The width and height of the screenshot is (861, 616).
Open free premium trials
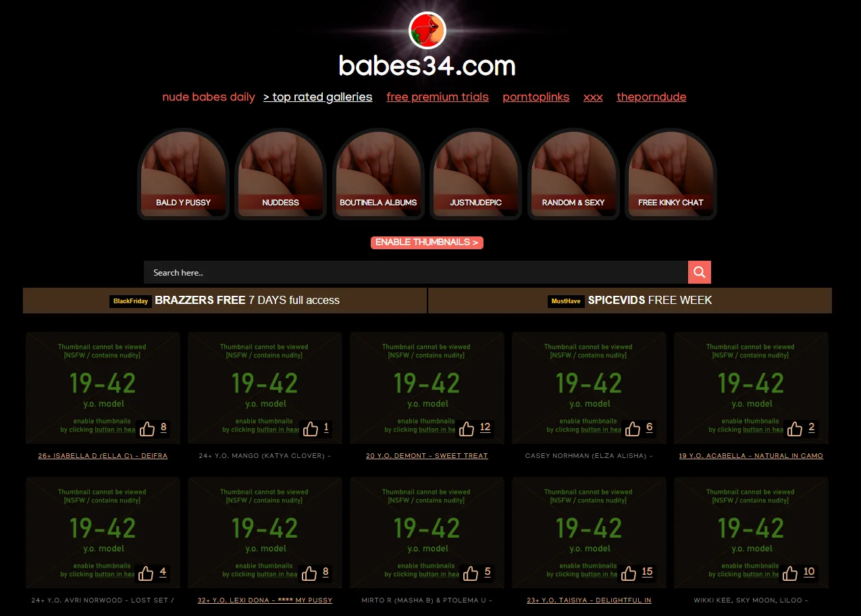tap(437, 97)
